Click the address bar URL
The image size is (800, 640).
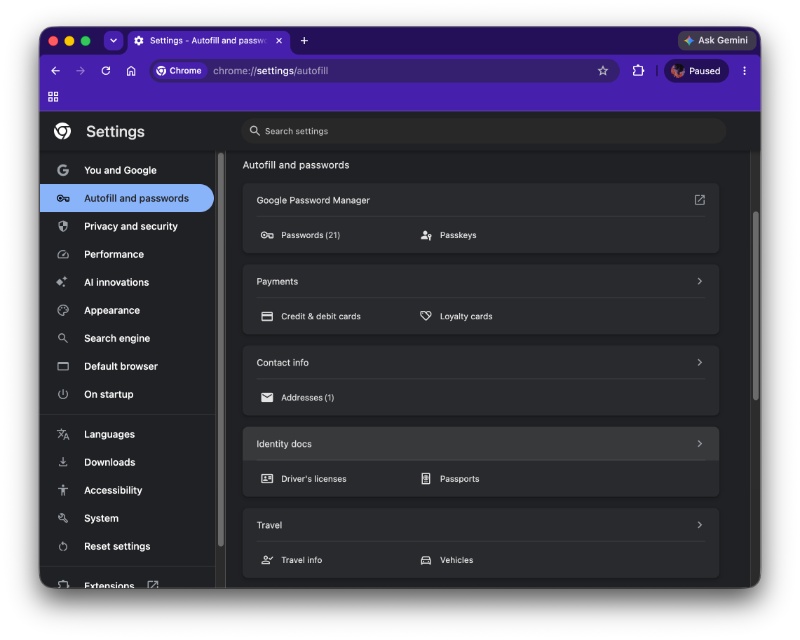[270, 71]
